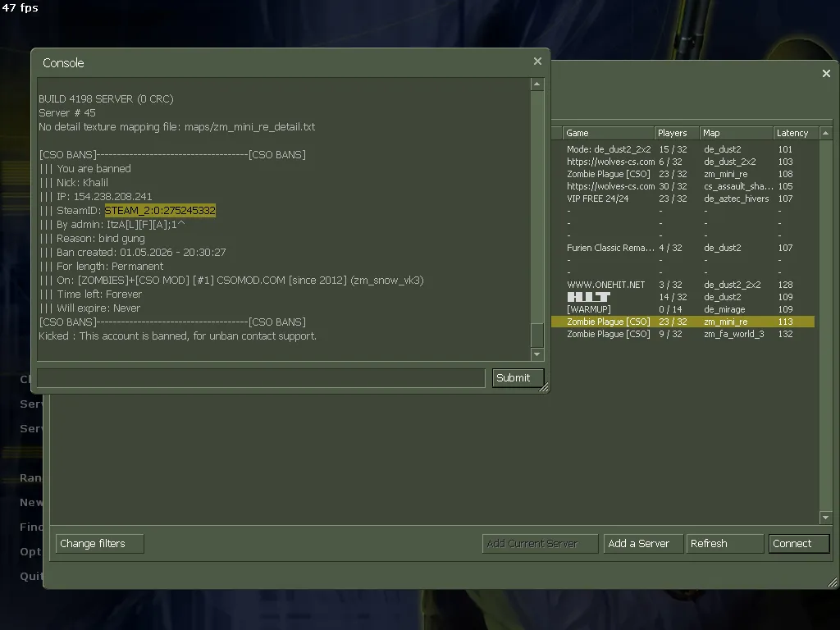This screenshot has height=630, width=840.
Task: Click the 'For length: Permanent' console line
Action: (x=101, y=267)
